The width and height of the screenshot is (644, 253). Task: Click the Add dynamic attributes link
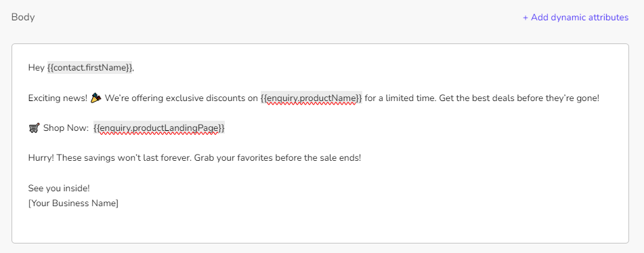576,18
